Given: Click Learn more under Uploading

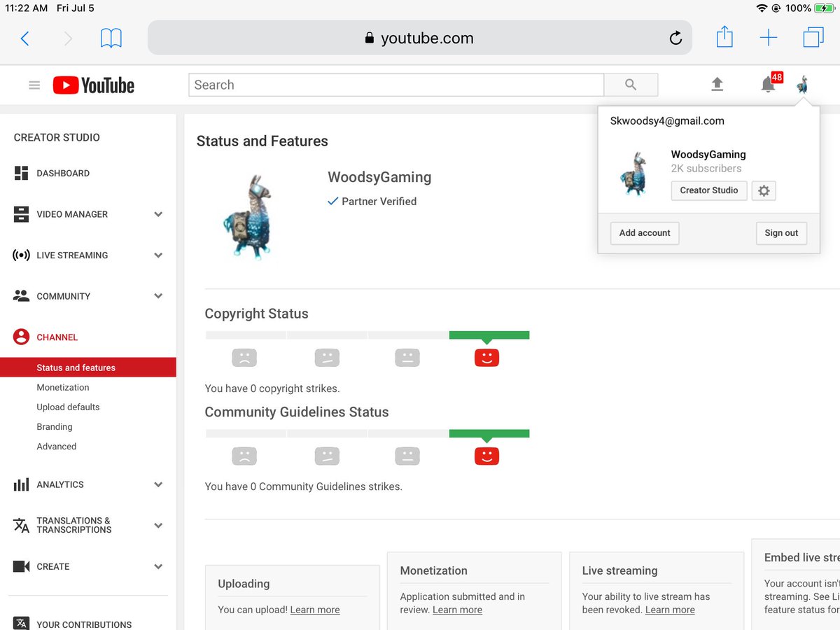Looking at the screenshot, I should 315,610.
